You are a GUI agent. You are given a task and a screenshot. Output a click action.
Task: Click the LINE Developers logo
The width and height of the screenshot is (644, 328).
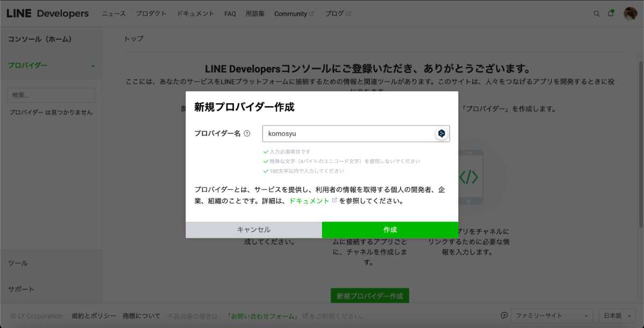[48, 13]
